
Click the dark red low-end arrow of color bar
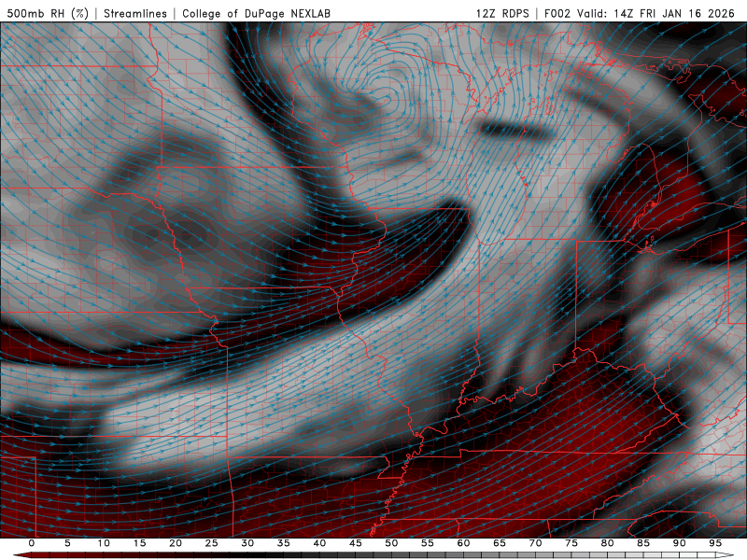pos(21,555)
